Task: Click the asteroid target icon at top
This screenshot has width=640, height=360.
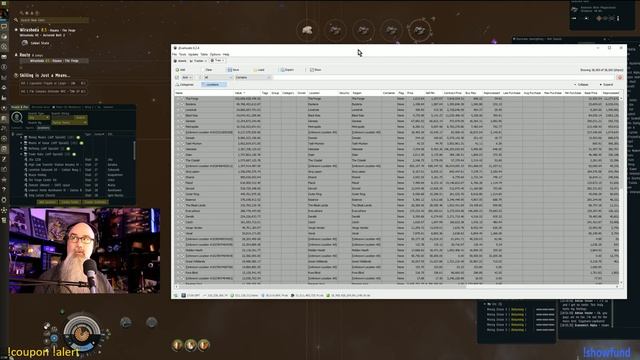Action: (307, 30)
